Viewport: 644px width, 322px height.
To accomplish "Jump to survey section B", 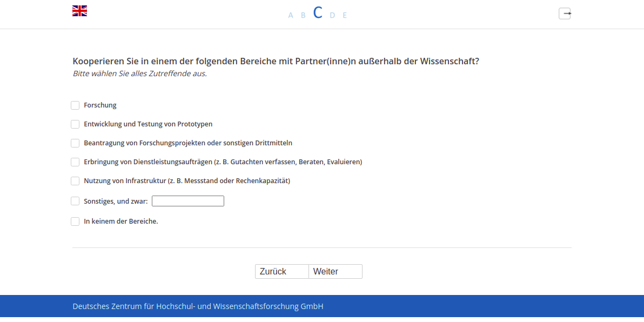I will pyautogui.click(x=304, y=16).
